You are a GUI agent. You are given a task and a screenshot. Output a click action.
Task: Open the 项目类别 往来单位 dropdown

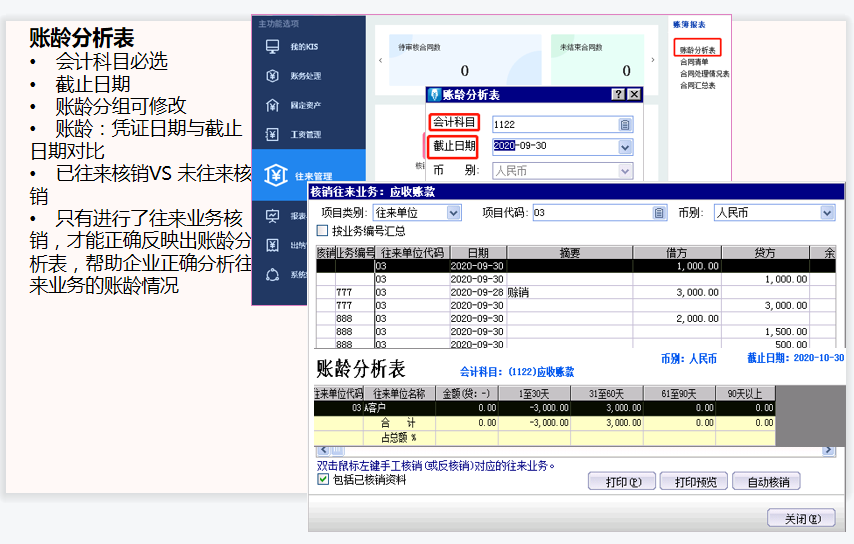pyautogui.click(x=454, y=213)
